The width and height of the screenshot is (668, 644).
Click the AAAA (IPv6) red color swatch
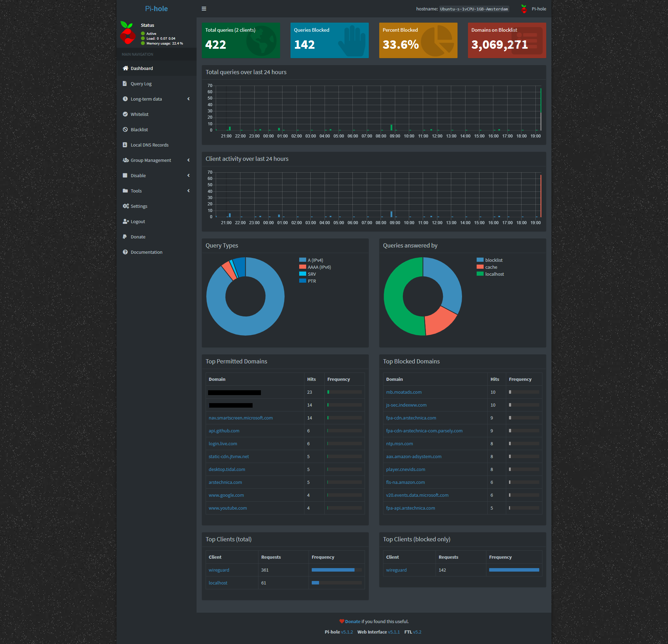tap(302, 267)
